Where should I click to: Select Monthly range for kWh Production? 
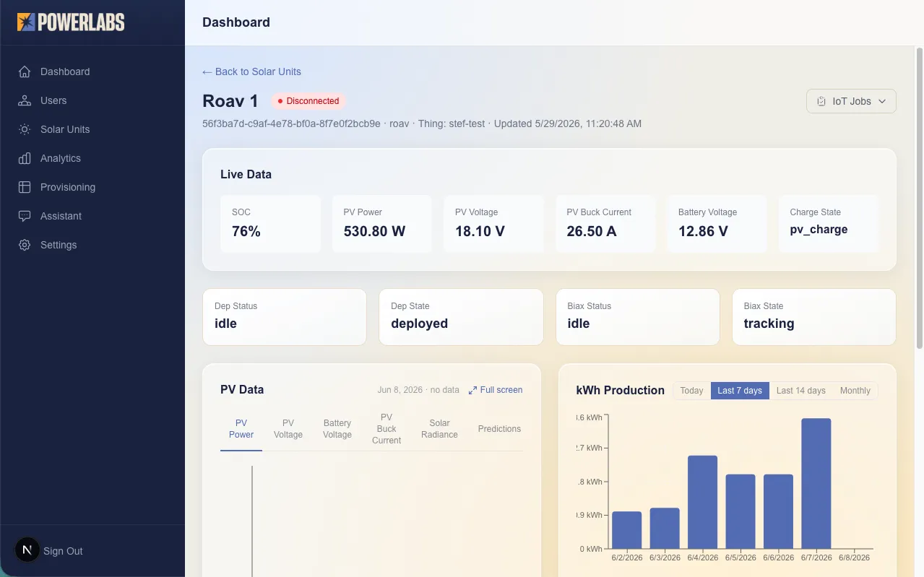point(855,391)
